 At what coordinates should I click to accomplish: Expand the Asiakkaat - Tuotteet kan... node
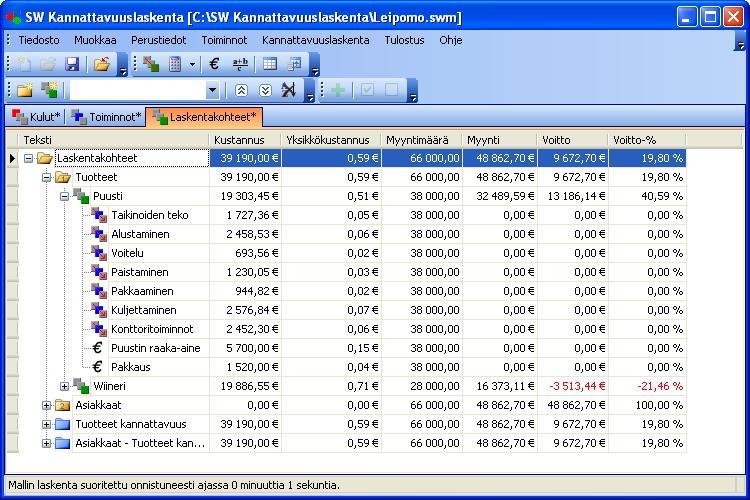tap(46, 443)
